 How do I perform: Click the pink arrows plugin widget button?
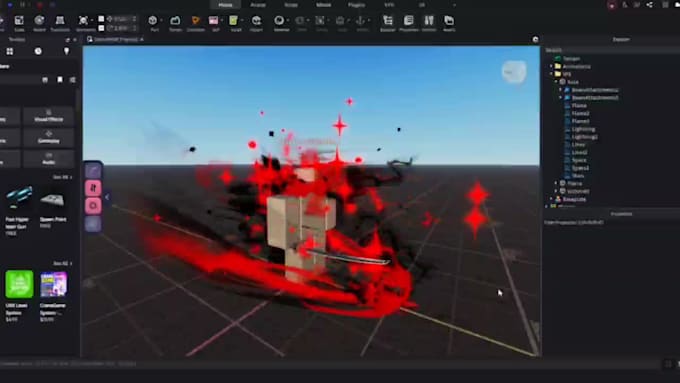[x=93, y=188]
